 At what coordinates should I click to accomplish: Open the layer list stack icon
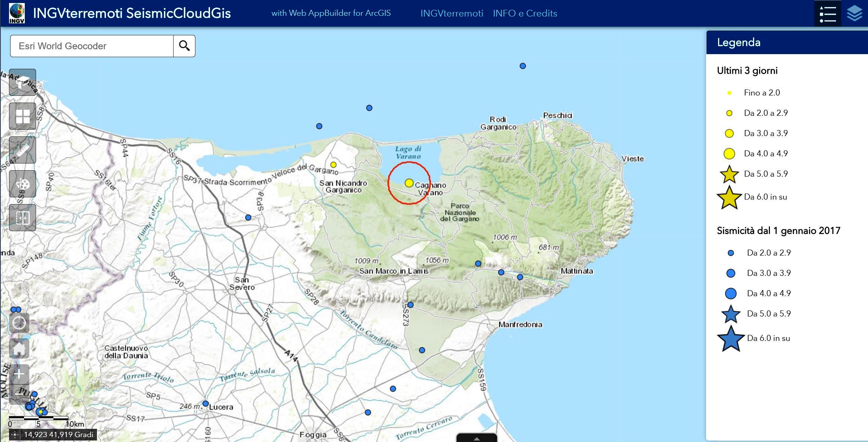[854, 14]
